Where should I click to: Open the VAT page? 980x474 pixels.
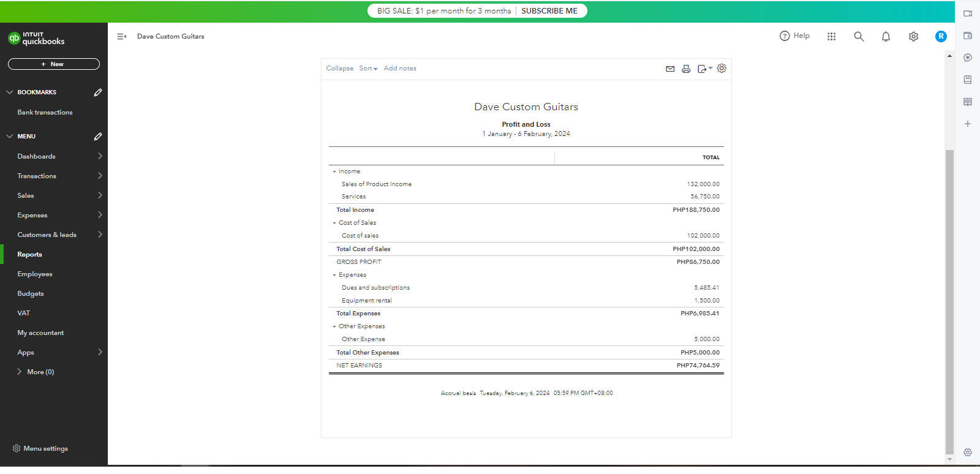23,313
